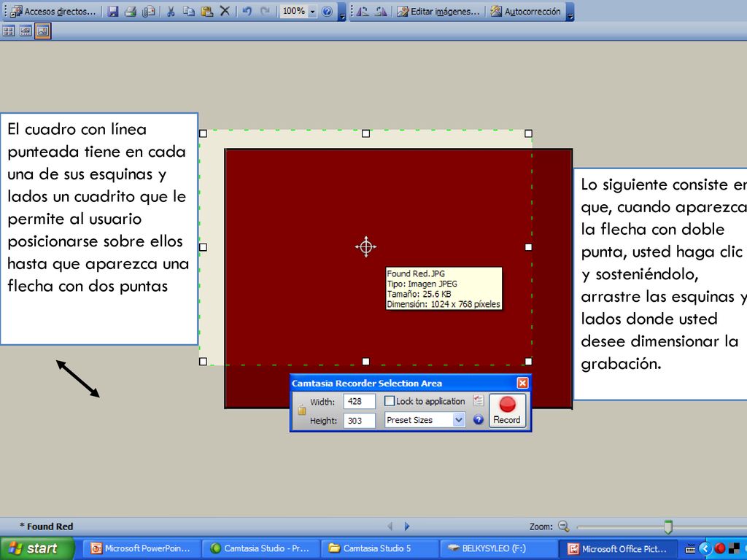Click the keyboard icon in system tray

click(690, 549)
